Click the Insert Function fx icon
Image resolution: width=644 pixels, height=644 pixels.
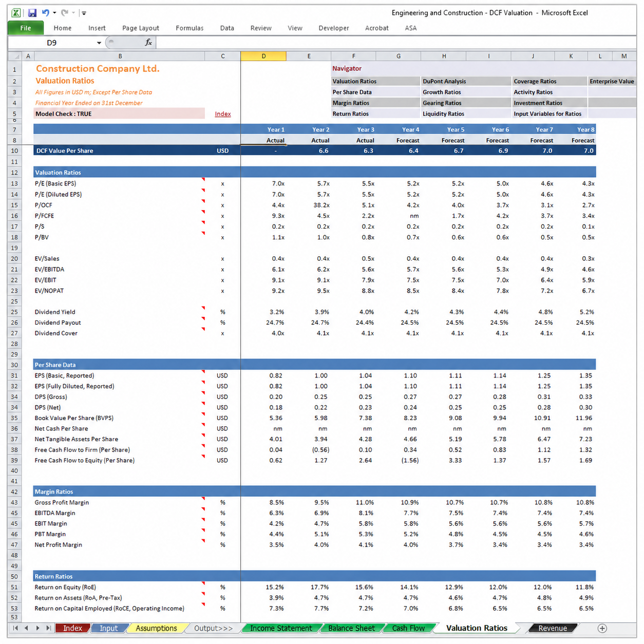pyautogui.click(x=148, y=43)
